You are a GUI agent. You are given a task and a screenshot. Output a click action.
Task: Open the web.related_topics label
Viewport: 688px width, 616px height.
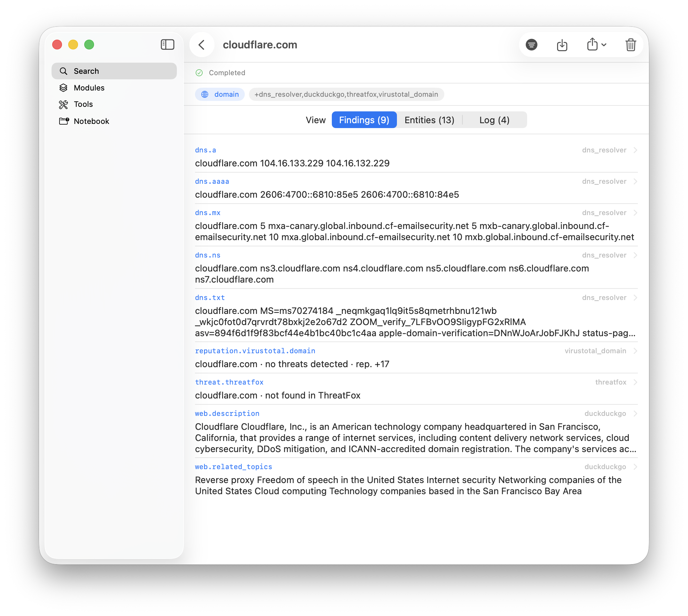234,467
